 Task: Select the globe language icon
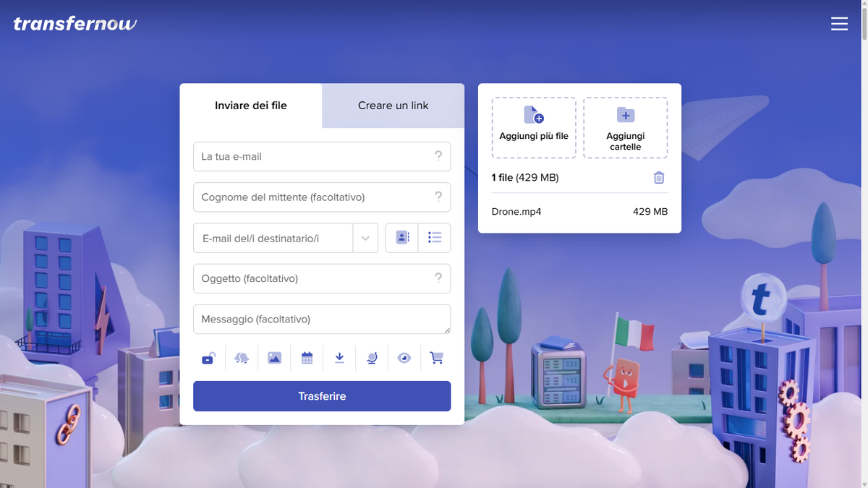pos(372,358)
